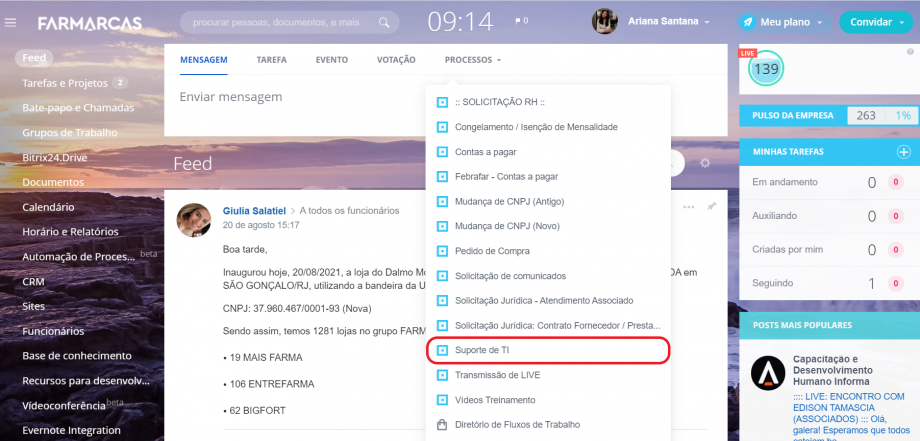Click the rocket icon in Meu plano
The image size is (920, 441).
[x=748, y=21]
